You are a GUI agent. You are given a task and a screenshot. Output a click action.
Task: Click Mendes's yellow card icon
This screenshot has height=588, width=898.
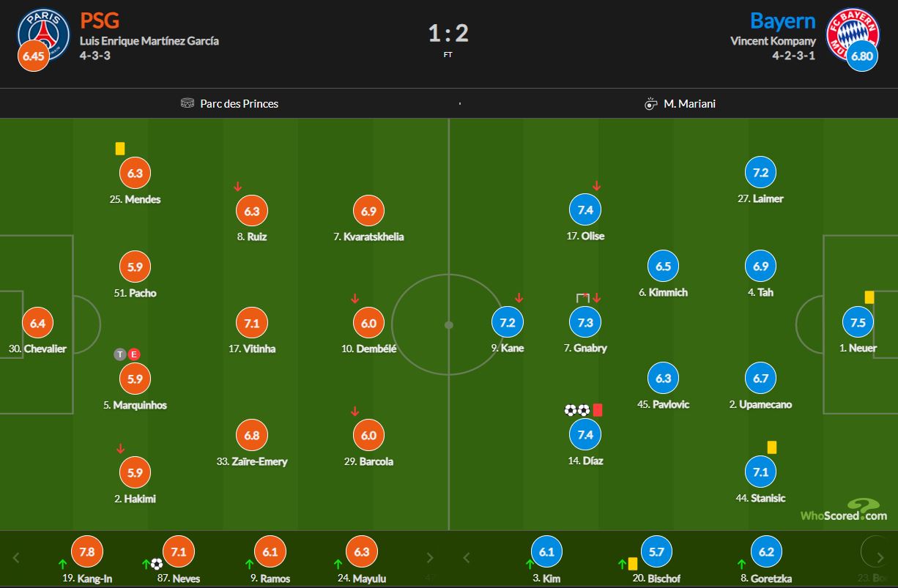(x=120, y=149)
